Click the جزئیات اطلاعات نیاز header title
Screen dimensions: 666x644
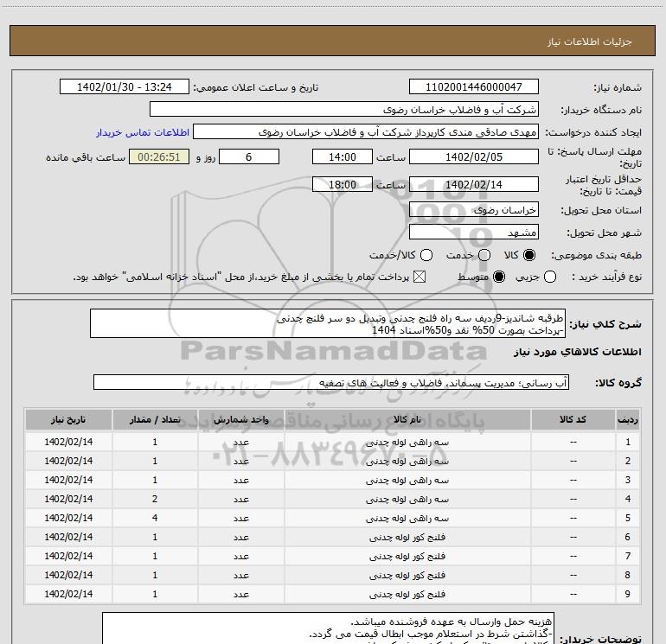coord(590,41)
